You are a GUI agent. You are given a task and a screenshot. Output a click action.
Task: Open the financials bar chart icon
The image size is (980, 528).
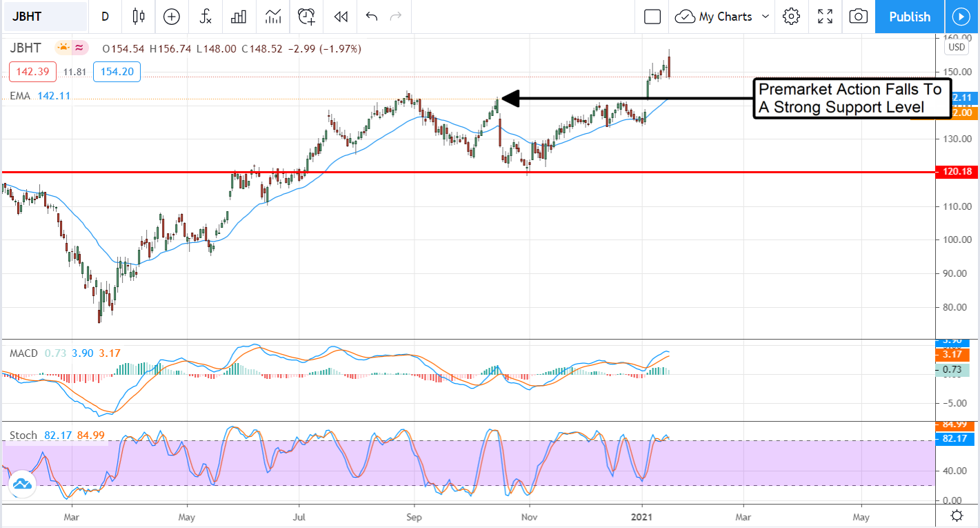coord(239,17)
